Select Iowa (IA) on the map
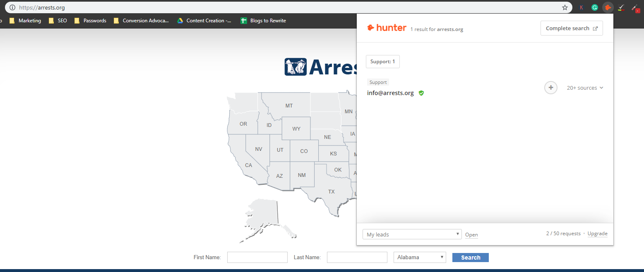 [352, 134]
